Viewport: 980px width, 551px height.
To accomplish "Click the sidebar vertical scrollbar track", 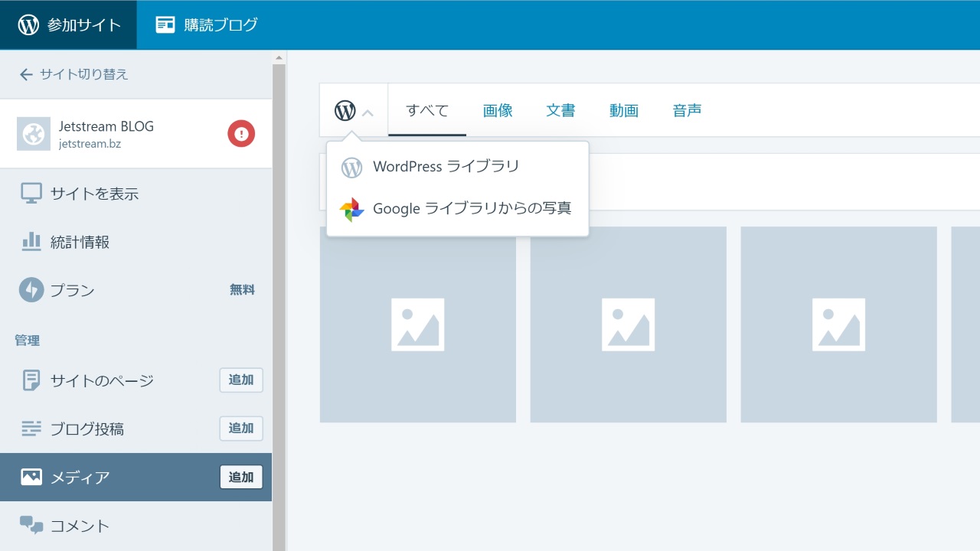I will click(x=279, y=306).
